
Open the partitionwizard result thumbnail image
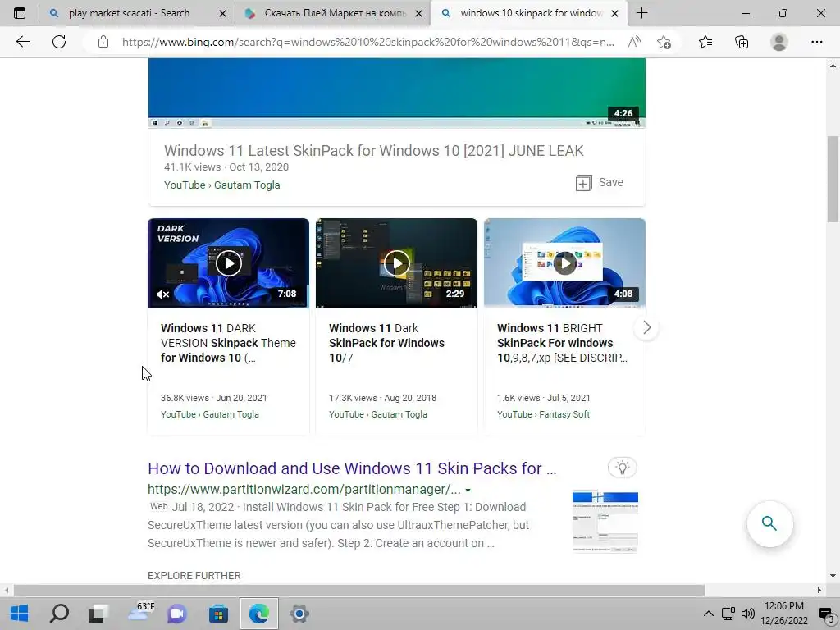[605, 521]
